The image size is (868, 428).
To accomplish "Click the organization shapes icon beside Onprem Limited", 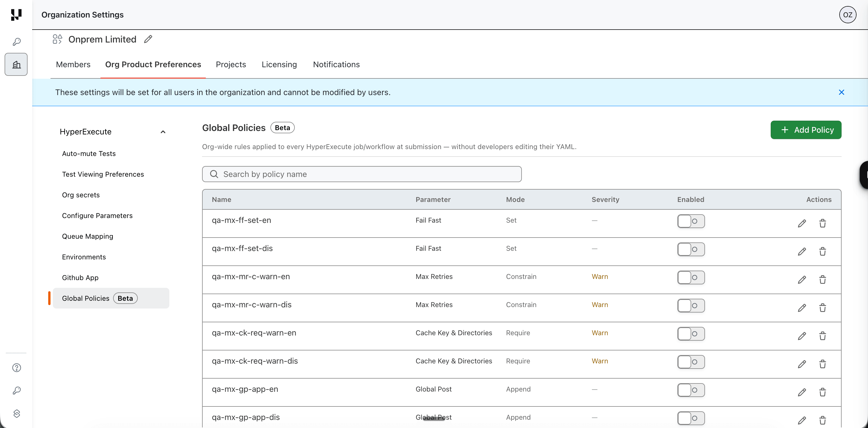I will (x=57, y=39).
